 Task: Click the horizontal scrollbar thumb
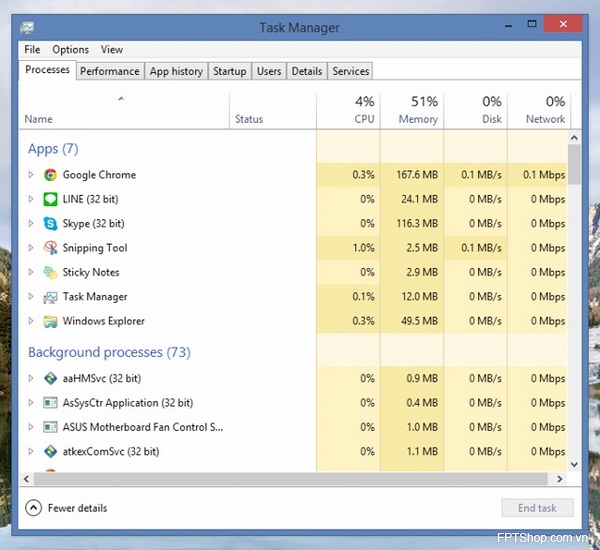(x=291, y=479)
